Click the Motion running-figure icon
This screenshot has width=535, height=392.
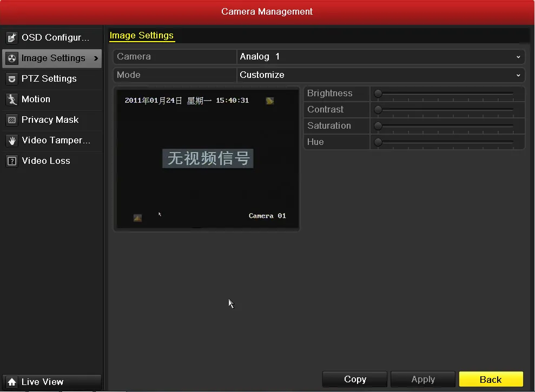click(12, 99)
